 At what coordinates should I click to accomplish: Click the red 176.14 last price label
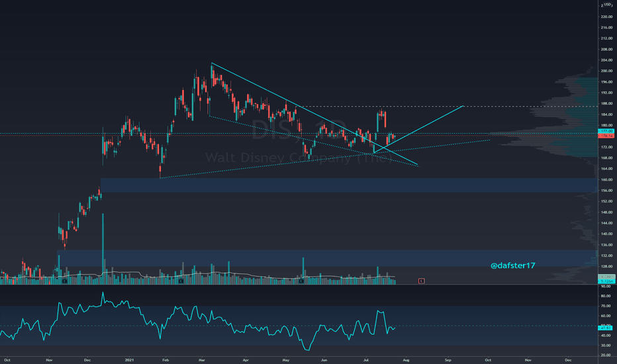[x=606, y=136]
